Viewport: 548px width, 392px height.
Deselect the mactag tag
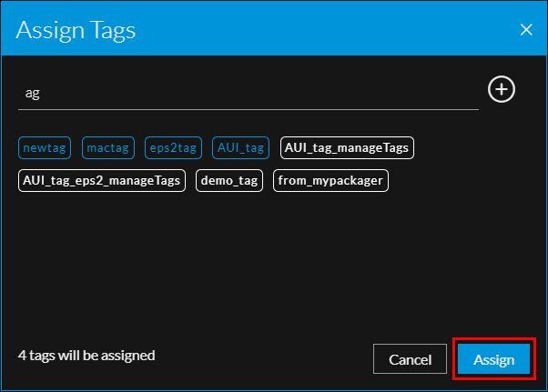tap(108, 146)
